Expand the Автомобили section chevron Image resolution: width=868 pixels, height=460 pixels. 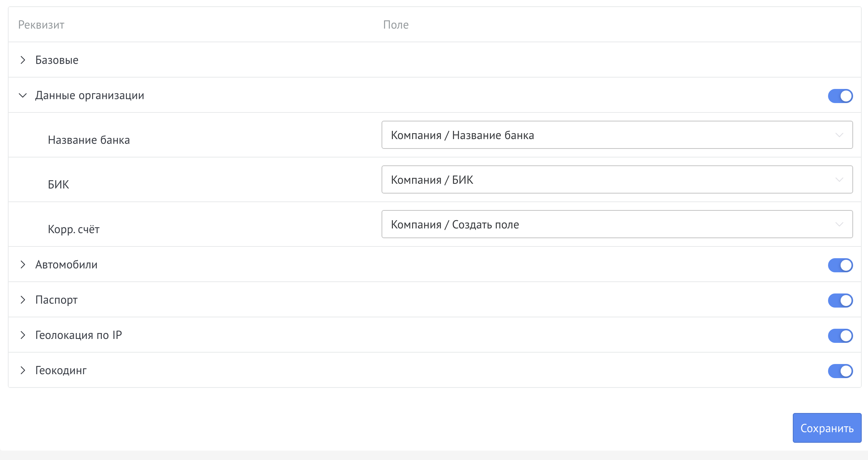click(23, 264)
